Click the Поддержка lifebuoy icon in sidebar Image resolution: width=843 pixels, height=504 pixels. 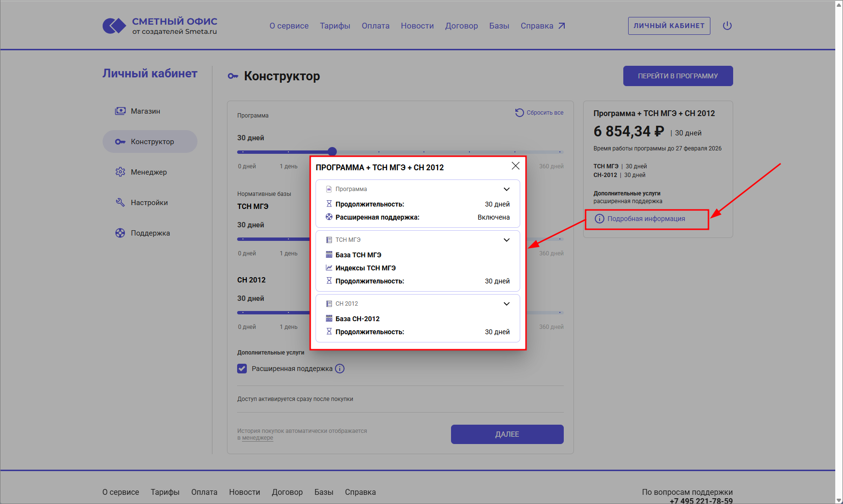tap(120, 233)
